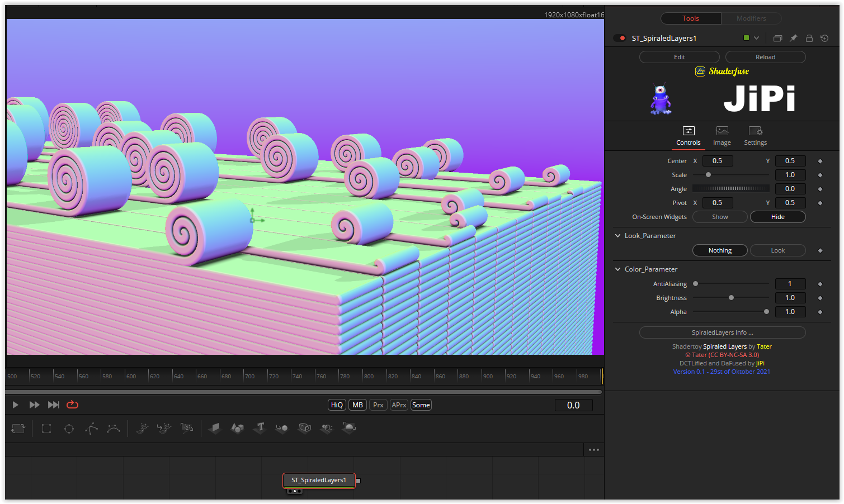Follow the yellow Tater author link

click(764, 346)
